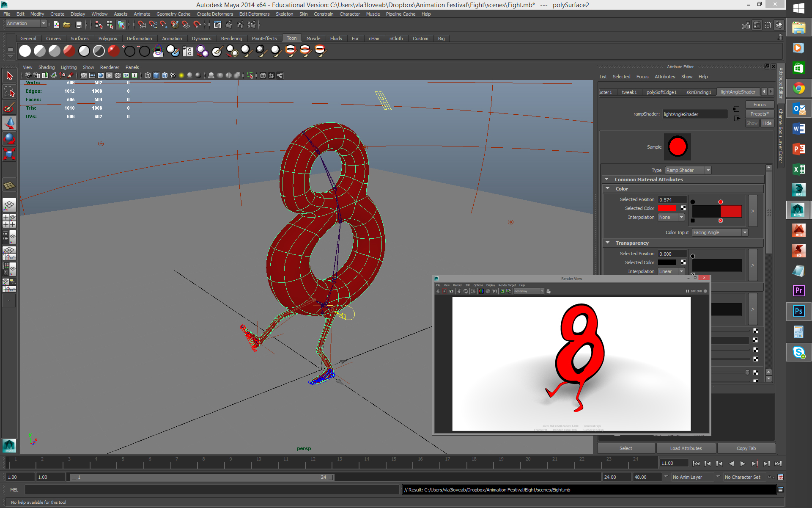Click the red shaded brightness toon shelf icon

coord(69,51)
